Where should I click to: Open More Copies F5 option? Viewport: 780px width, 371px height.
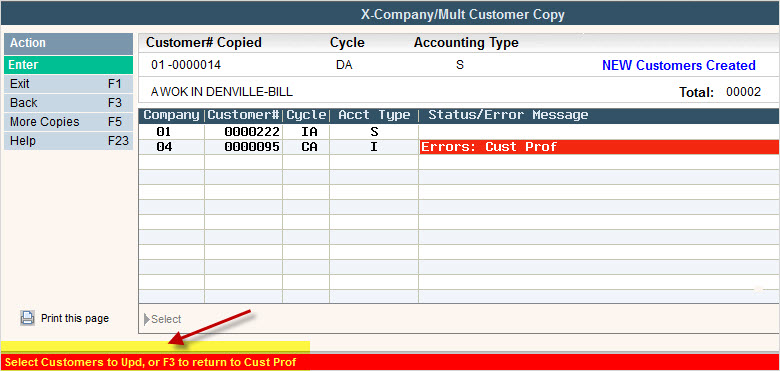[69, 122]
